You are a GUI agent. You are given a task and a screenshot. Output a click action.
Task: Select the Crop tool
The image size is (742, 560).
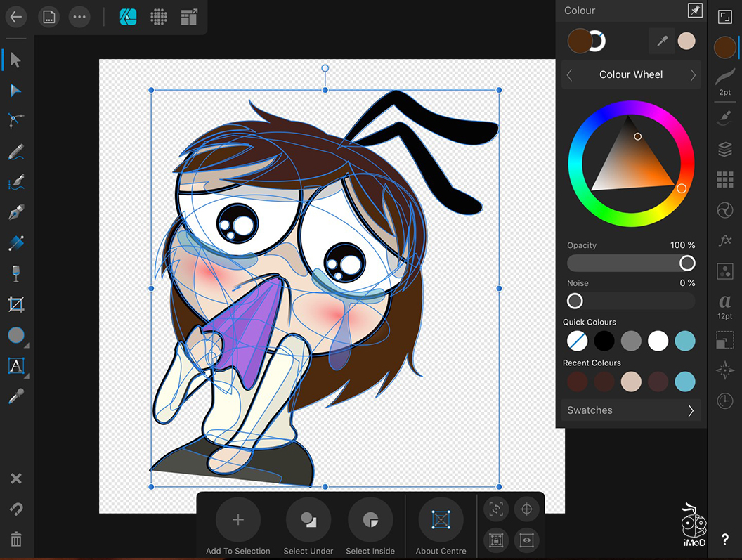click(15, 304)
